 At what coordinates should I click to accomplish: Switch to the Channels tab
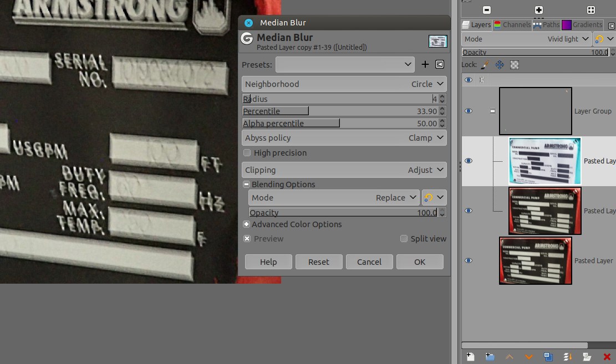[512, 25]
